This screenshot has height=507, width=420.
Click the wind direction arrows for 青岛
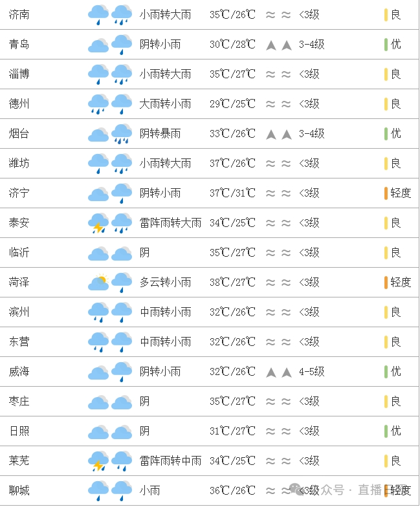click(x=279, y=45)
